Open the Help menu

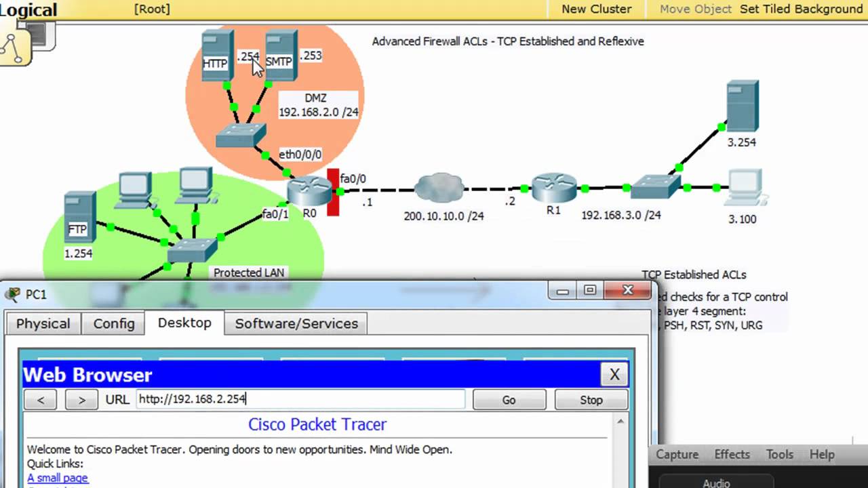point(822,455)
